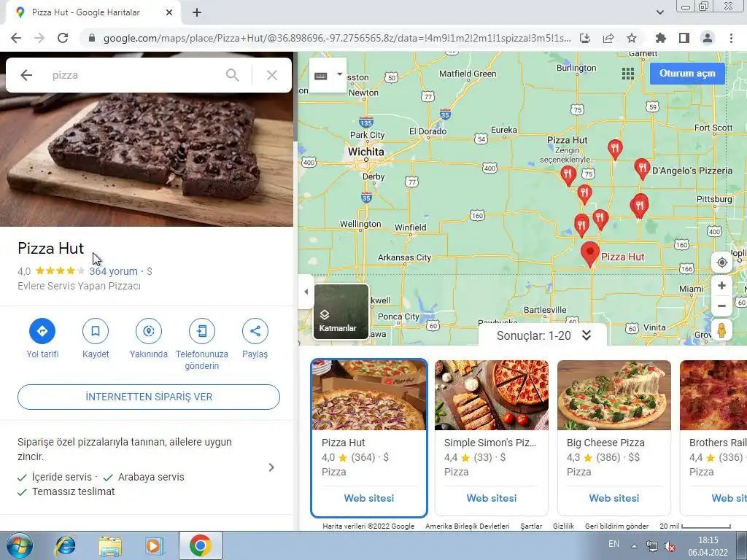Click the install app icon in the address bar
The width and height of the screenshot is (747, 560).
[585, 38]
